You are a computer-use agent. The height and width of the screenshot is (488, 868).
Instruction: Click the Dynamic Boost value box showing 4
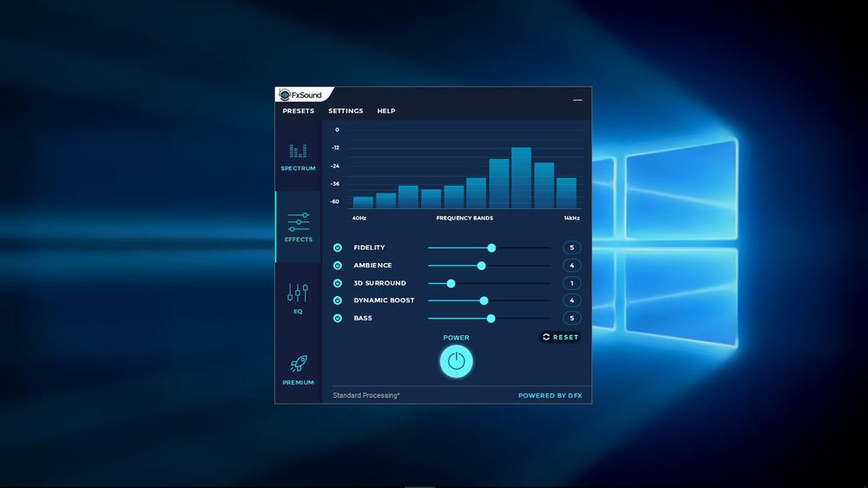click(572, 300)
